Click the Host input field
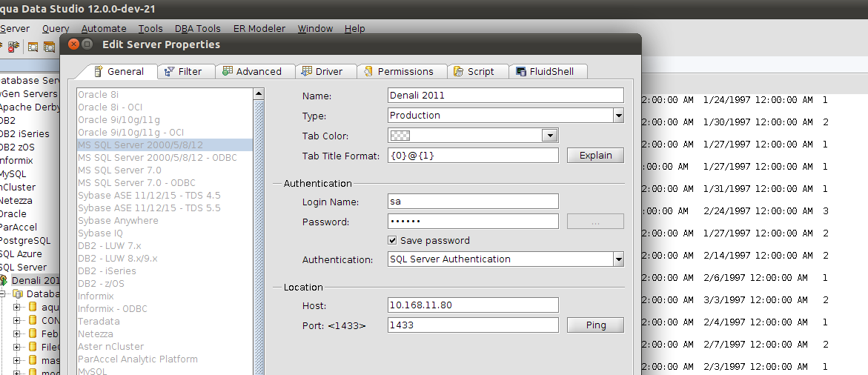Viewport: 868px width, 375px height. click(473, 305)
